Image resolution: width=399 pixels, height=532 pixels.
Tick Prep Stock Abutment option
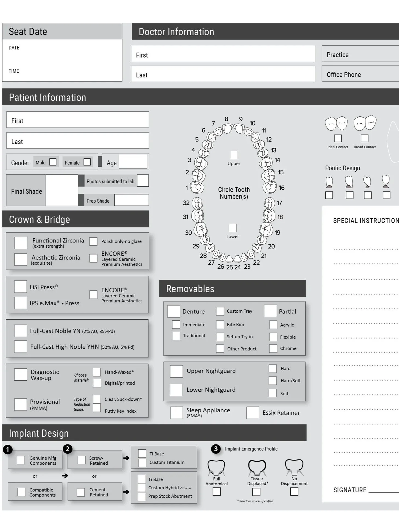point(142,496)
